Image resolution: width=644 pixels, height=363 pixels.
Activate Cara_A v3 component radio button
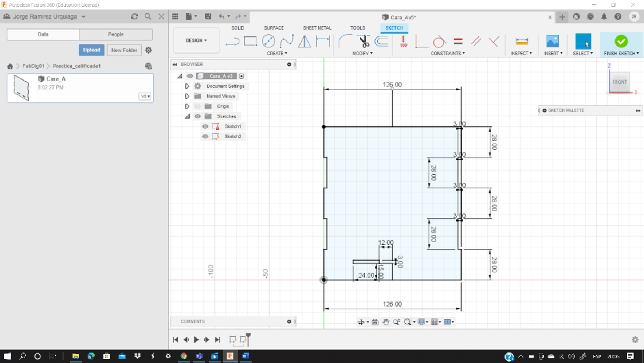tap(241, 76)
